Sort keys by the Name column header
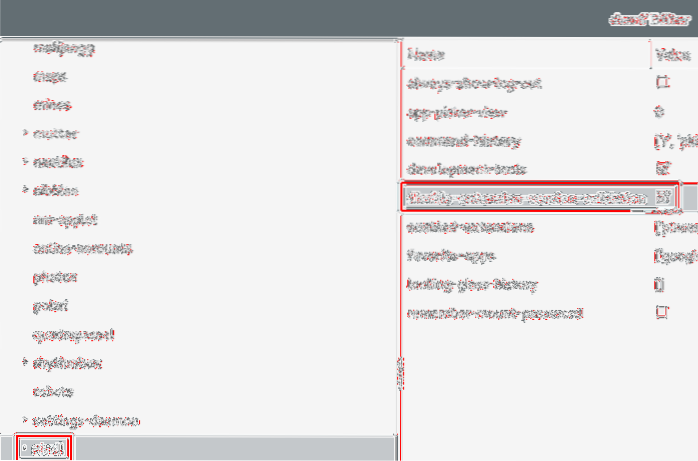The width and height of the screenshot is (698, 461). (x=428, y=55)
